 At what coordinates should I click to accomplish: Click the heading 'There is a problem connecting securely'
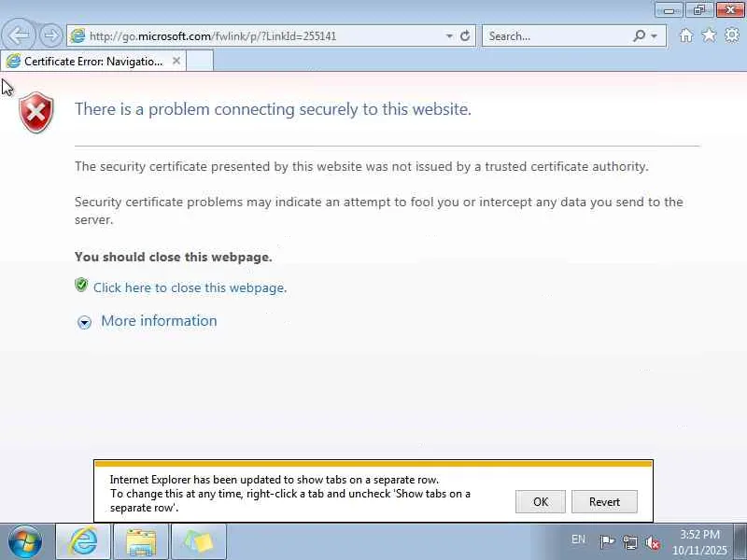click(x=273, y=109)
